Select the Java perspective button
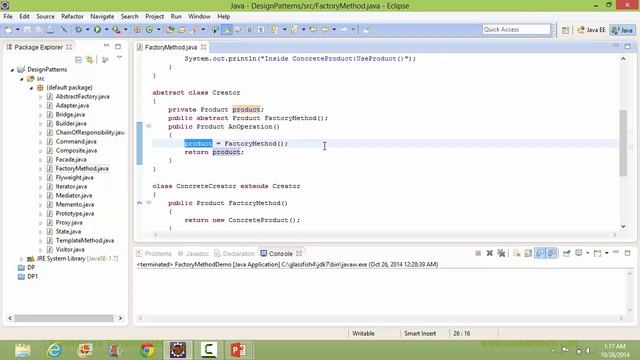Image resolution: width=640 pixels, height=360 pixels. 622,30
